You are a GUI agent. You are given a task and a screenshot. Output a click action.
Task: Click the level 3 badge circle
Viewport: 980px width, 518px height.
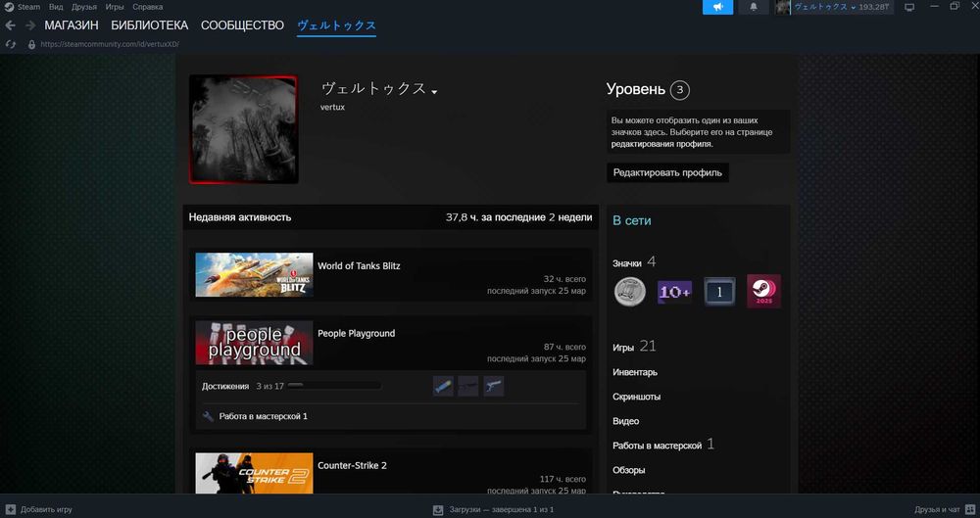click(679, 90)
